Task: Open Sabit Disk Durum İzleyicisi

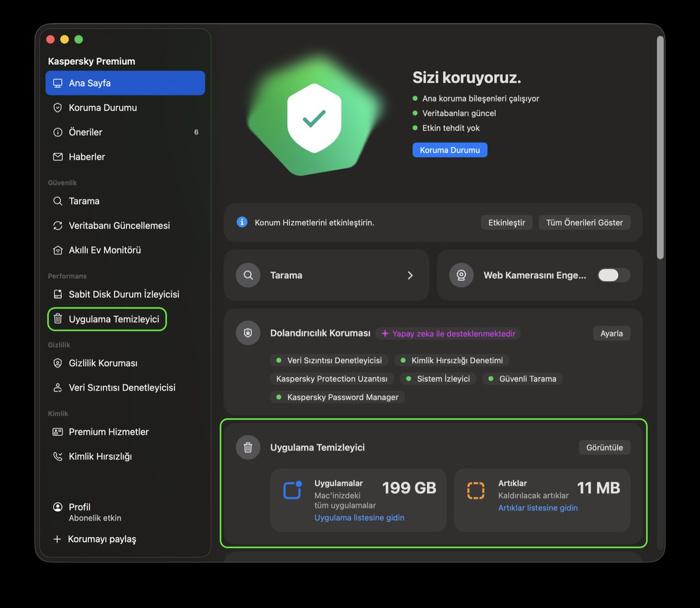Action: [125, 294]
